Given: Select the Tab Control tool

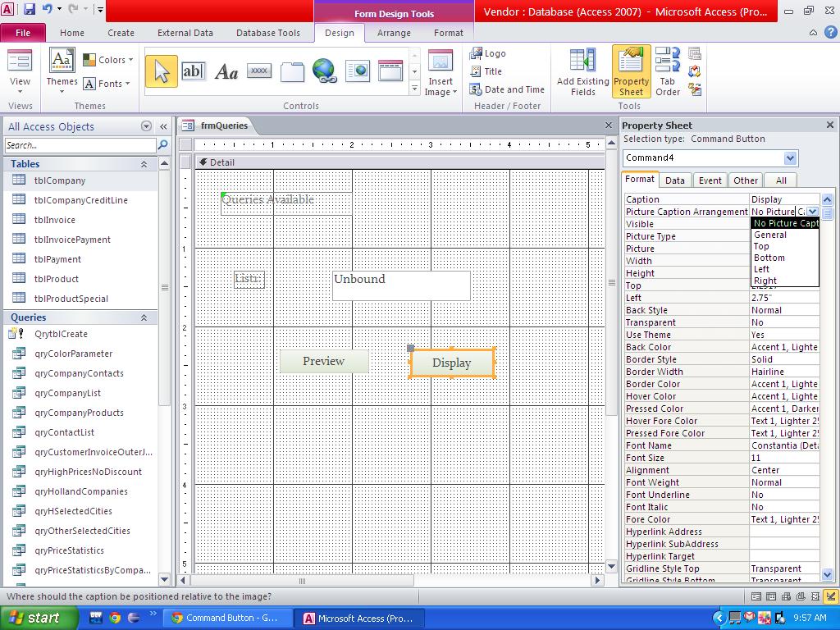Looking at the screenshot, I should click(292, 71).
